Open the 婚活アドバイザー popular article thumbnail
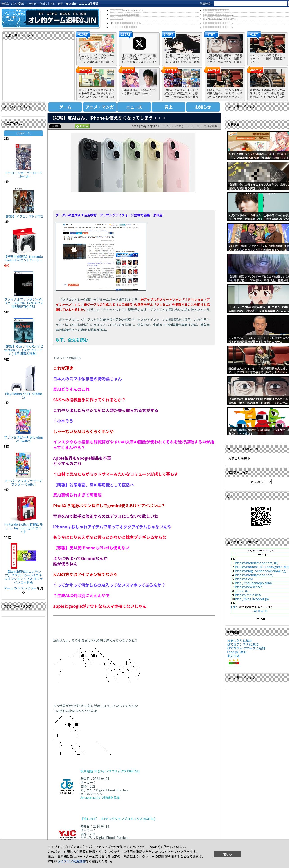The height and width of the screenshot is (868, 289). coord(258,268)
